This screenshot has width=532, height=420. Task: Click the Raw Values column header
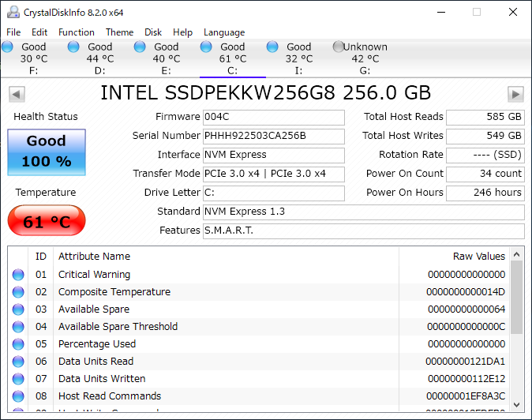tap(479, 256)
